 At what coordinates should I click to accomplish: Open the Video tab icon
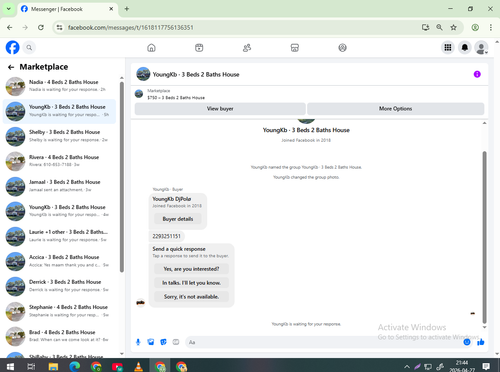click(x=199, y=48)
